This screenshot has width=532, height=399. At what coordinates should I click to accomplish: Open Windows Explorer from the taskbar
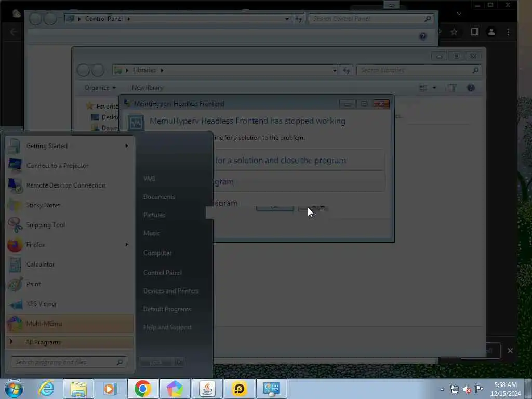pos(78,389)
